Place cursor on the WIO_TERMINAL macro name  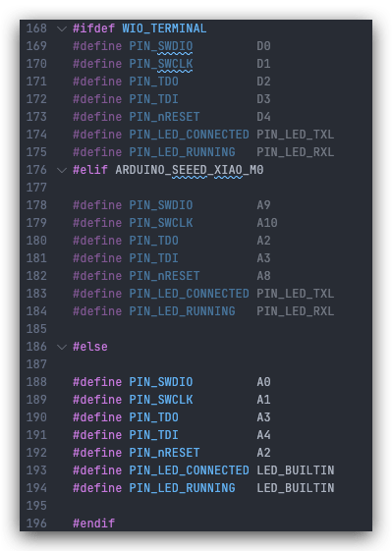click(x=164, y=28)
